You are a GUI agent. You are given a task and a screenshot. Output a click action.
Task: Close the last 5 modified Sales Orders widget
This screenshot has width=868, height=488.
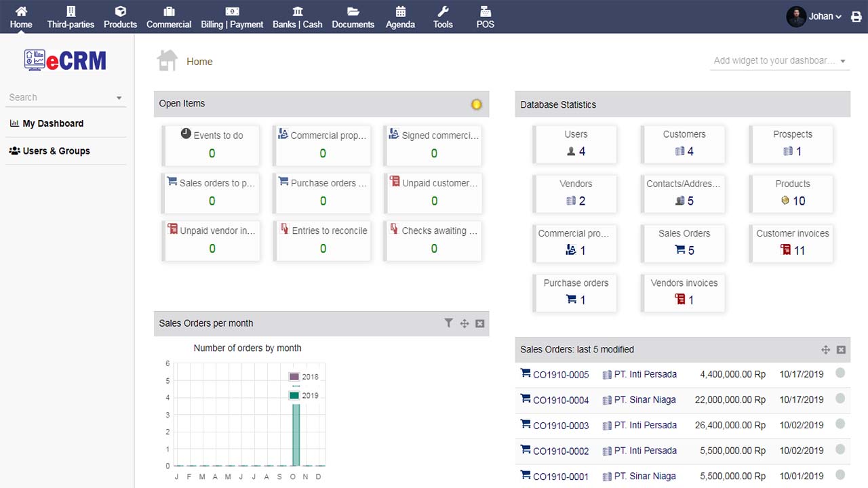point(841,350)
